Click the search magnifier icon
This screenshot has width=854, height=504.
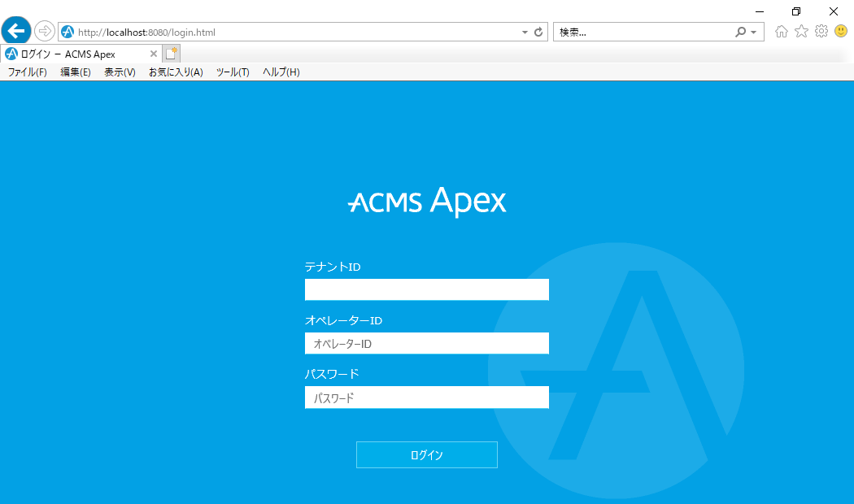[x=739, y=31]
